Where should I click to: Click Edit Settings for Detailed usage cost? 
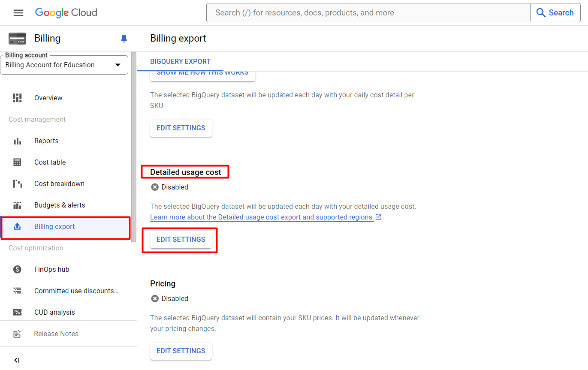181,239
